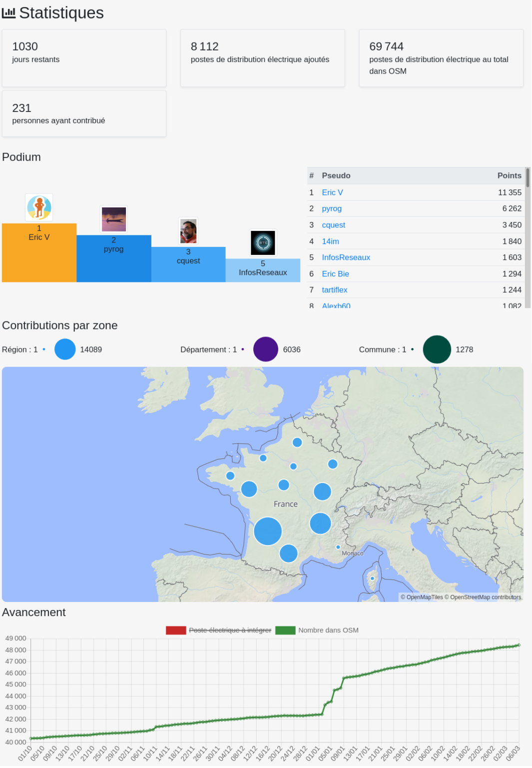This screenshot has width=532, height=768.
Task: Click the bar chart icon beside "Statistiques"
Action: 8,13
